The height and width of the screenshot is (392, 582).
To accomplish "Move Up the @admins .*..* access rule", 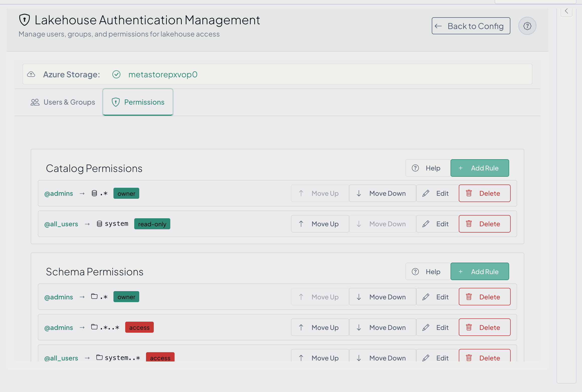I will (320, 327).
